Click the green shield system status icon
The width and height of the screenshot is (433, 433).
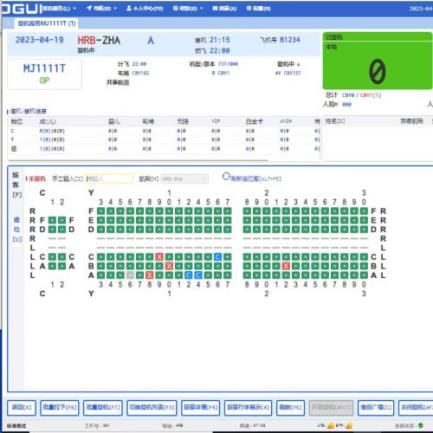pos(421,426)
